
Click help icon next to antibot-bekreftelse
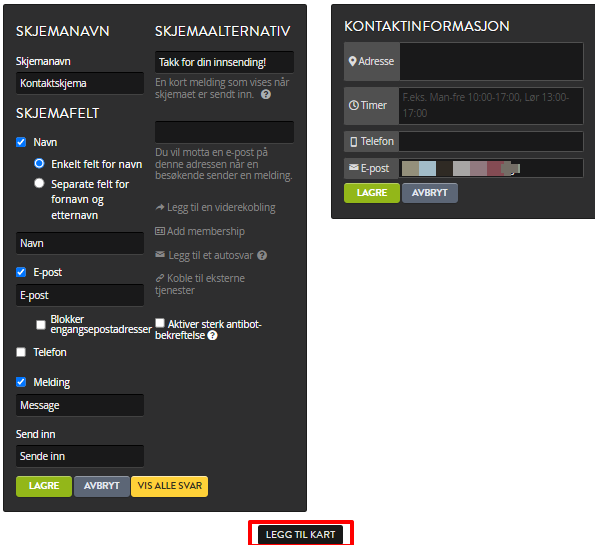[x=212, y=336]
